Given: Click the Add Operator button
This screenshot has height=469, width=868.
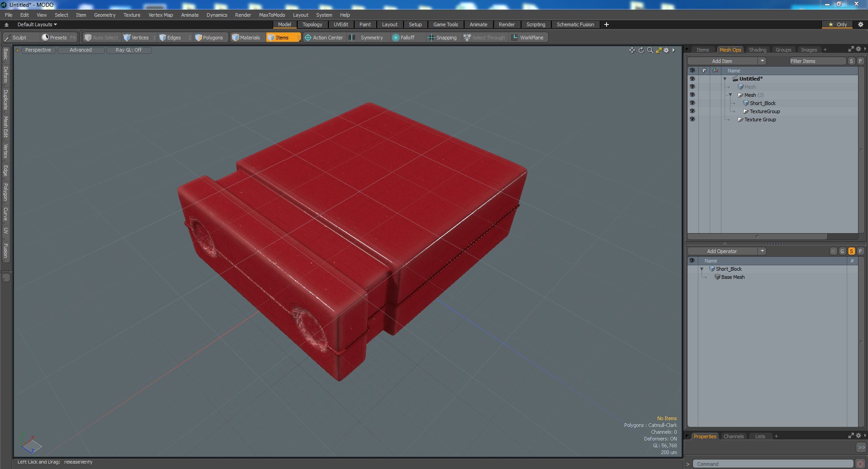Looking at the screenshot, I should coord(722,251).
